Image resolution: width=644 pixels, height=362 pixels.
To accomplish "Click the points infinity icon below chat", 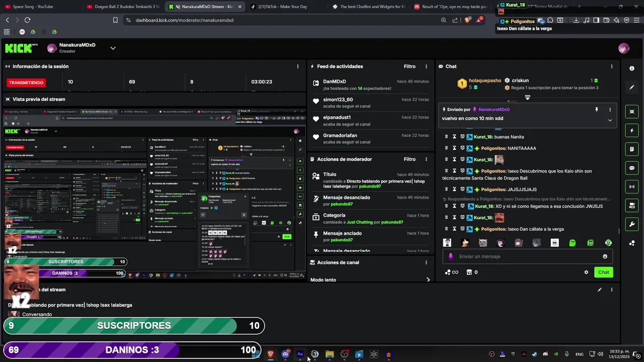I will [x=451, y=272].
